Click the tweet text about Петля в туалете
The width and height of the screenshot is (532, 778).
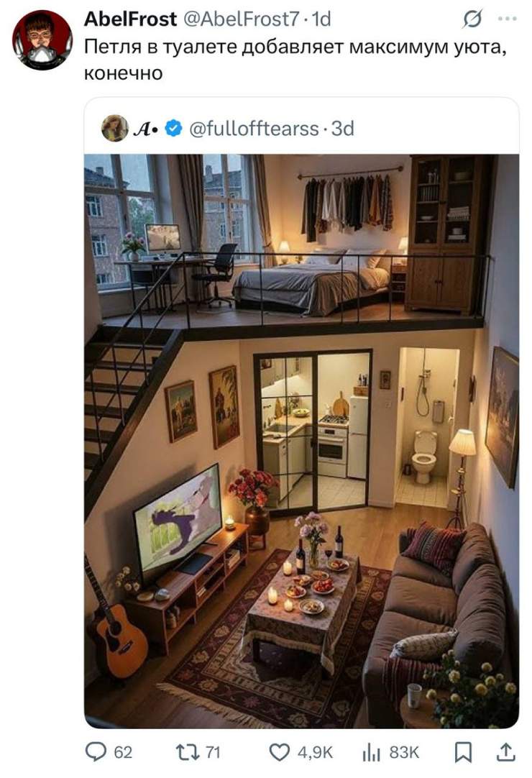[x=295, y=60]
